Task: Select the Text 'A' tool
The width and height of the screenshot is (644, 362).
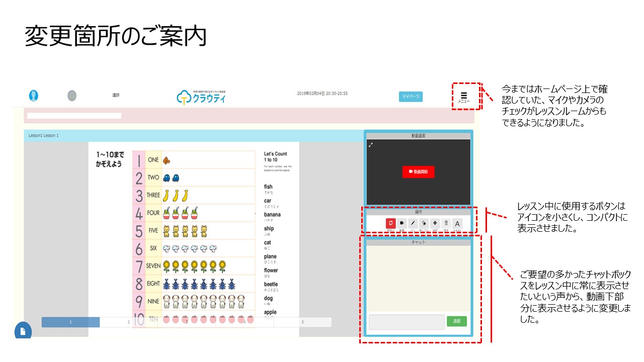Action: point(457,224)
